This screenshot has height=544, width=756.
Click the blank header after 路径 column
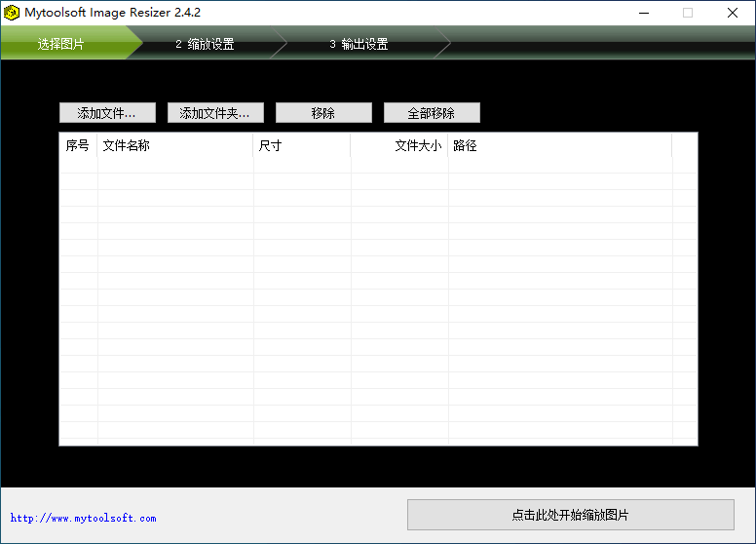[684, 146]
